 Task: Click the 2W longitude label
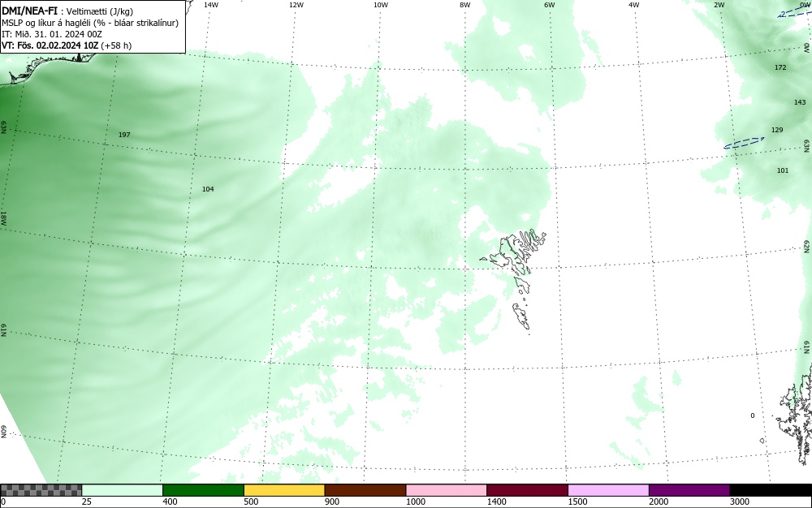click(x=719, y=5)
